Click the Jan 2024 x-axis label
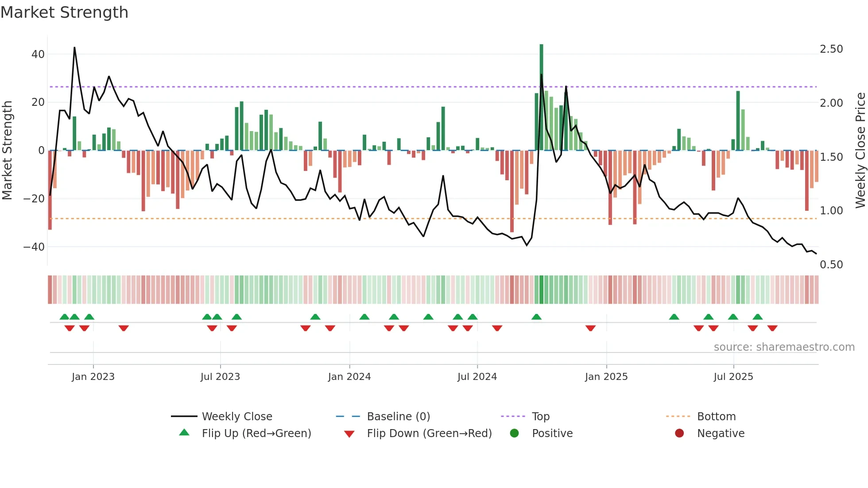This screenshot has width=868, height=488. pyautogui.click(x=349, y=376)
